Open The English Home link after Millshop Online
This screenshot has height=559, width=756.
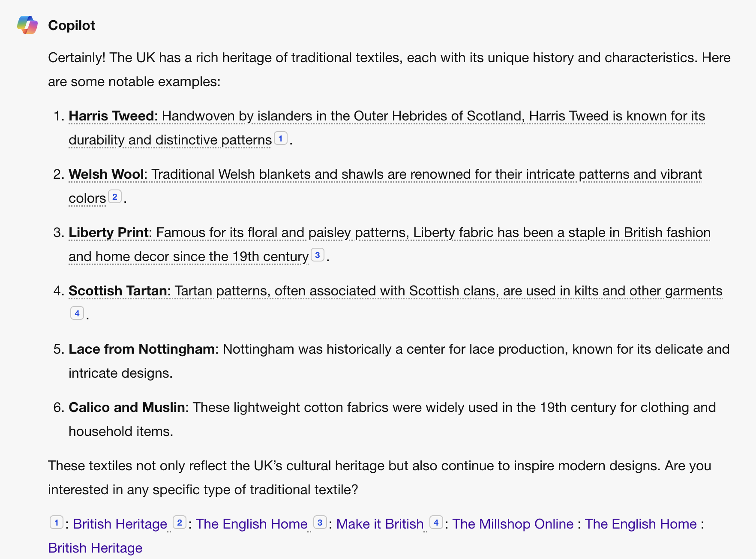(641, 524)
